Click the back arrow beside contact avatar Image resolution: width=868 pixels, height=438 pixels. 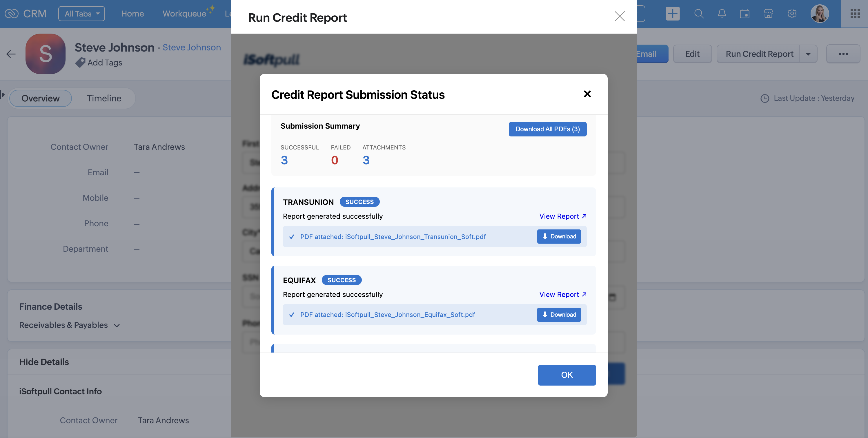pyautogui.click(x=11, y=54)
